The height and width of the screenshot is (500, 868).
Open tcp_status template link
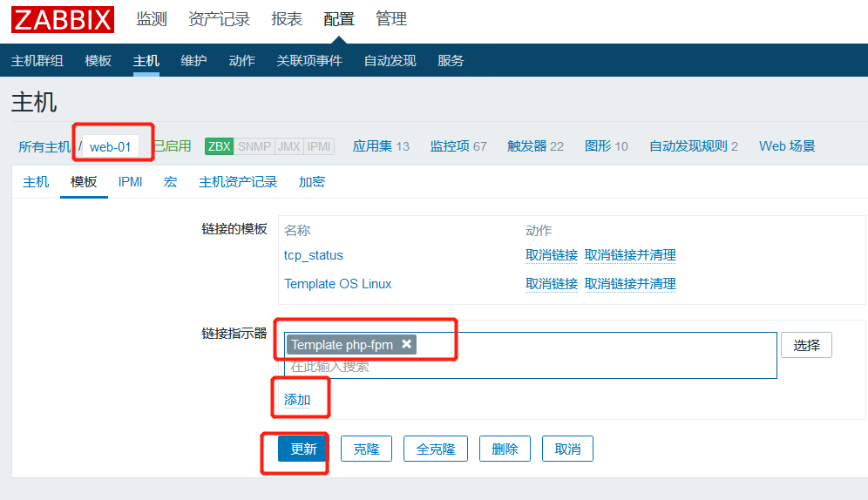pos(314,255)
